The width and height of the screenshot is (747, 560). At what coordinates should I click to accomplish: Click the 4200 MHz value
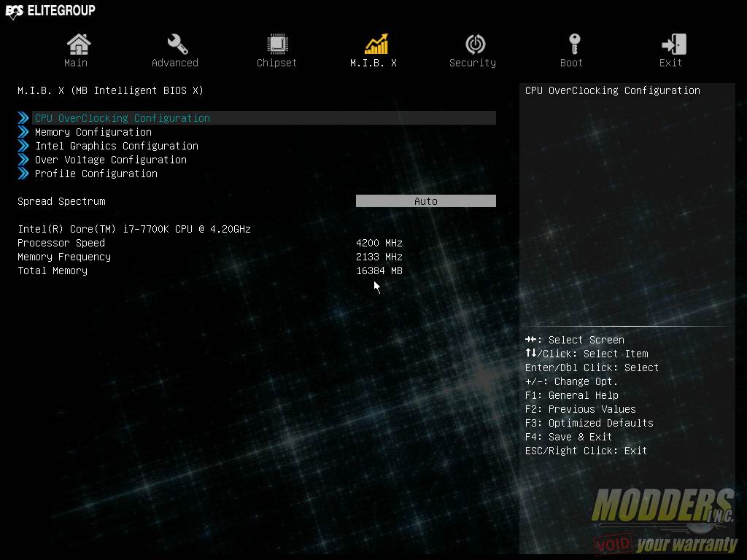point(379,243)
